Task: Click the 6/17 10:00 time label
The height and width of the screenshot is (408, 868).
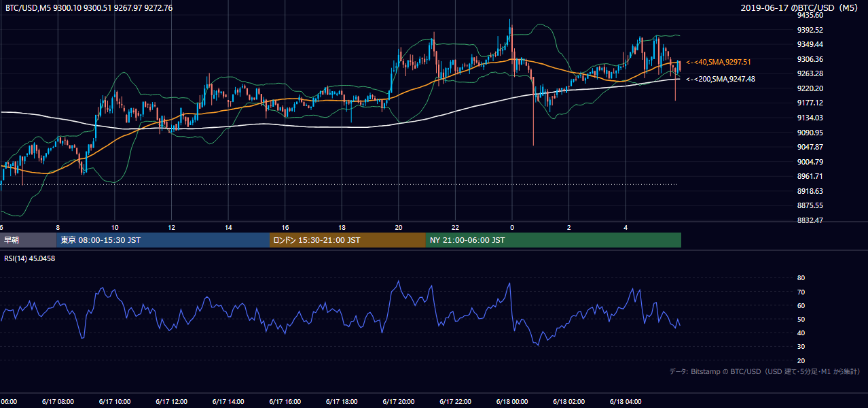Action: [x=115, y=401]
